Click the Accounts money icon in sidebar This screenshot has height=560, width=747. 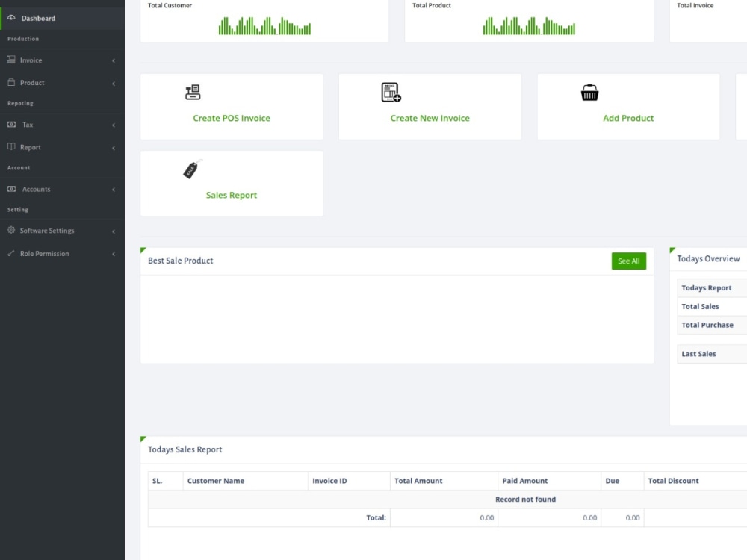tap(11, 189)
